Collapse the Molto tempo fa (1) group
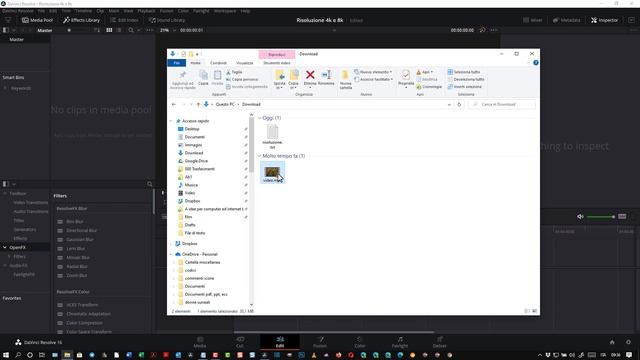The height and width of the screenshot is (360, 640). (259, 156)
